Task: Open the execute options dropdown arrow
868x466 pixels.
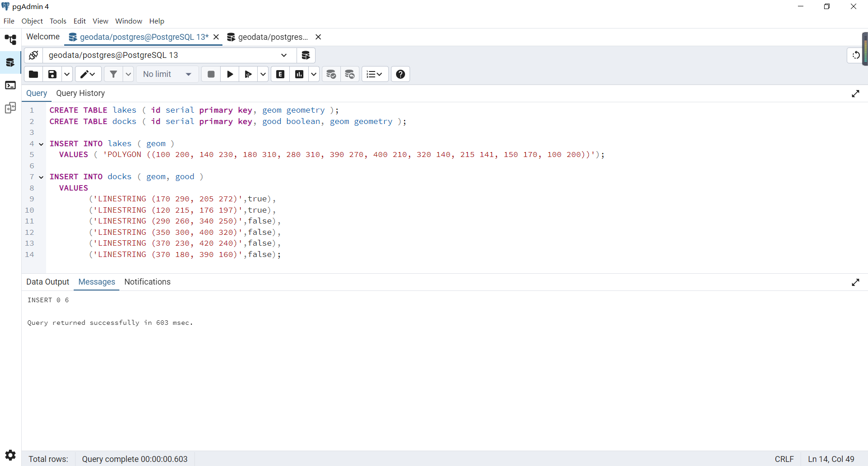Action: pyautogui.click(x=263, y=74)
